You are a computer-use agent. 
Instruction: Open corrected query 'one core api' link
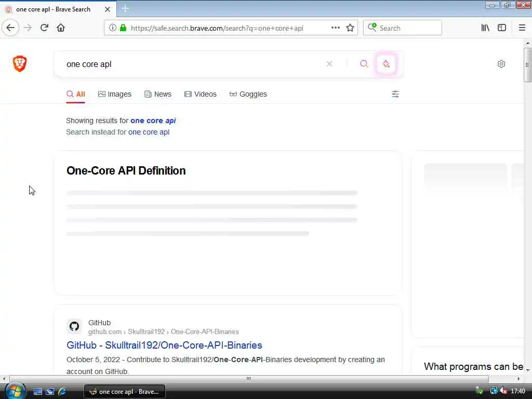click(153, 121)
